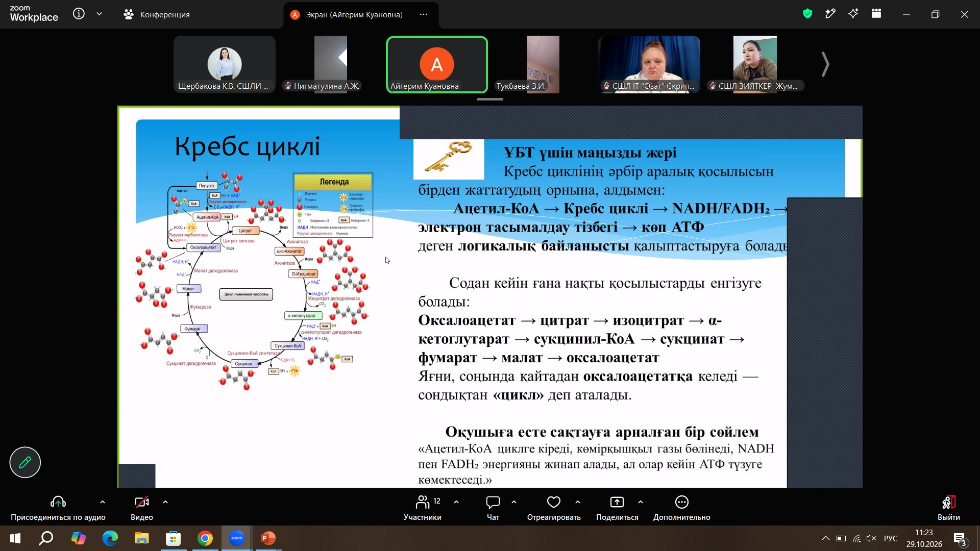Open the annotation pen icon in title bar
This screenshot has height=551, width=980.
click(830, 14)
